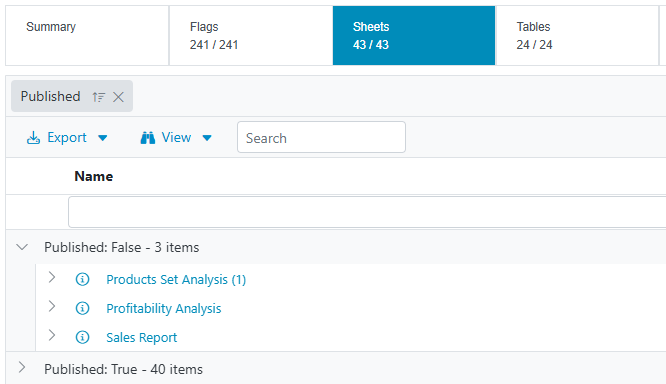Toggle sort order on Published chip
Image resolution: width=666 pixels, height=384 pixels.
[99, 97]
